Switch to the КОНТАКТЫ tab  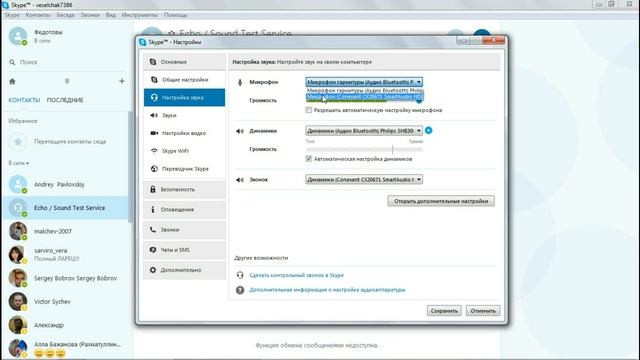pyautogui.click(x=24, y=100)
